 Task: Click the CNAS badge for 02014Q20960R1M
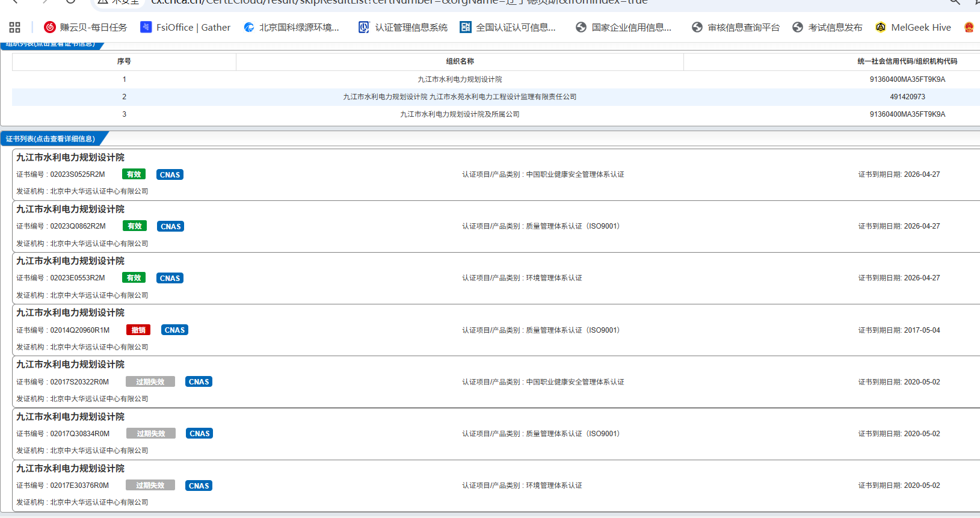[174, 330]
